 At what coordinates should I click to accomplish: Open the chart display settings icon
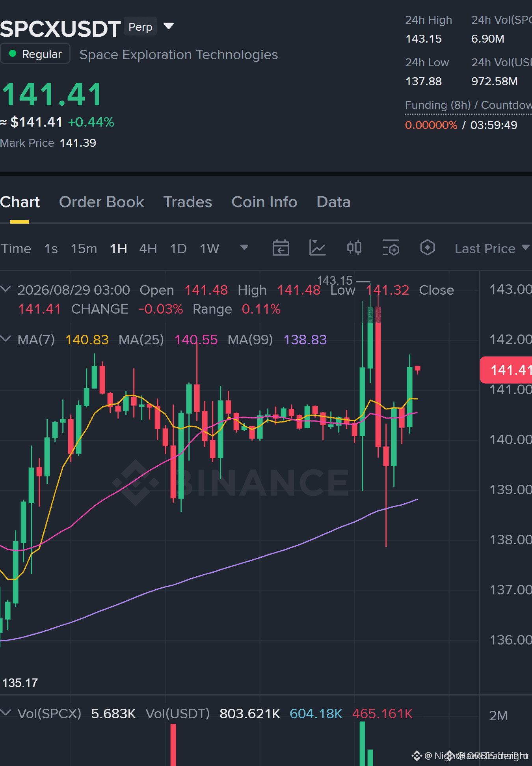(391, 248)
